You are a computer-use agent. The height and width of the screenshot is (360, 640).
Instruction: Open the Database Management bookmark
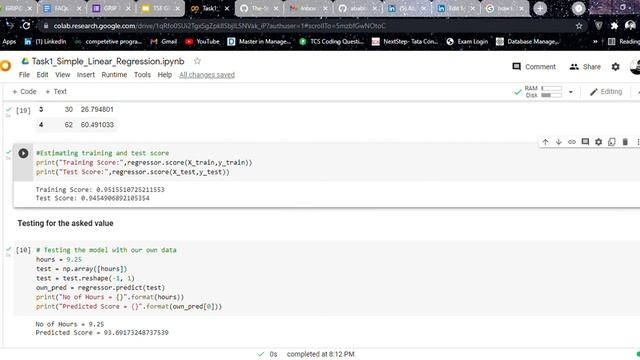coord(527,42)
